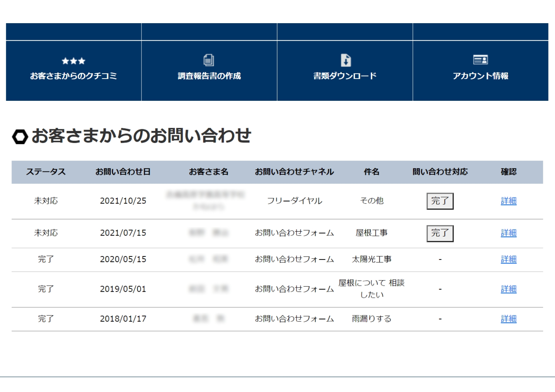View 詳細 for 雨漏りする inquiry
The width and height of the screenshot is (555, 392).
[508, 319]
